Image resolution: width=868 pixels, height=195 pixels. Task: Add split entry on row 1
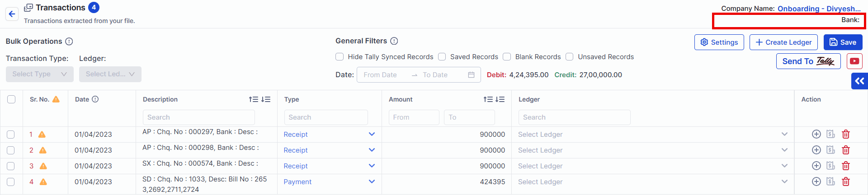(x=816, y=134)
